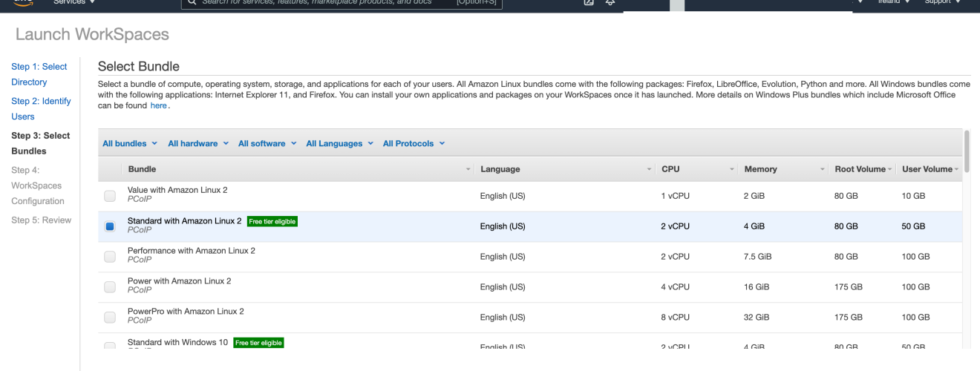Viewport: 980px width, 371px height.
Task: Tick the Performance with Amazon Linux 2 checkbox
Action: [x=110, y=257]
